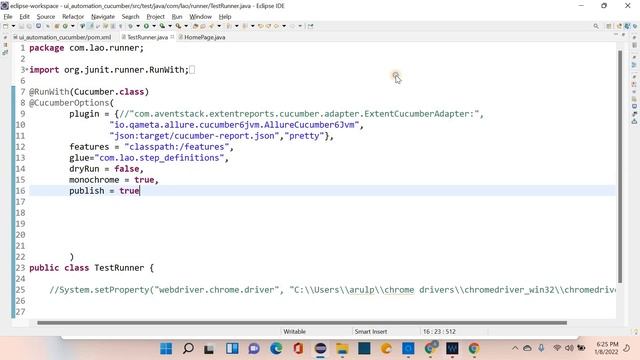Open the Edit menu

tap(24, 17)
